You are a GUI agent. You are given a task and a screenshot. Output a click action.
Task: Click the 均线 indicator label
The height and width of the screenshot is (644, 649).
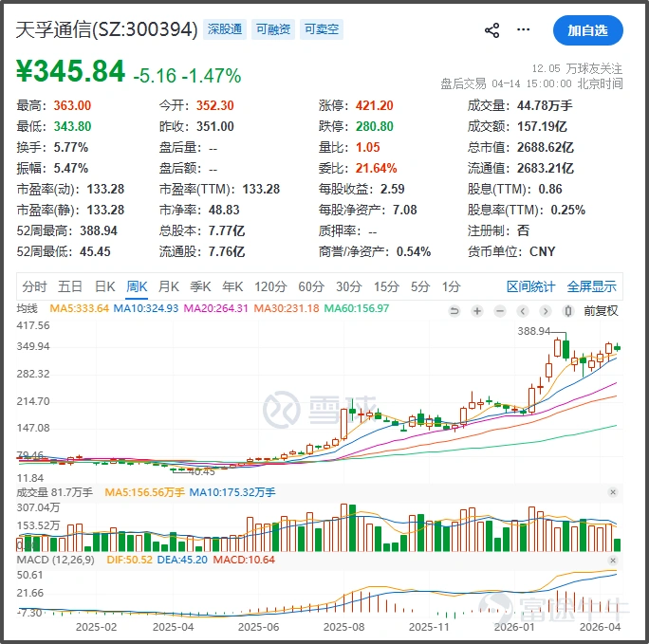(x=27, y=308)
